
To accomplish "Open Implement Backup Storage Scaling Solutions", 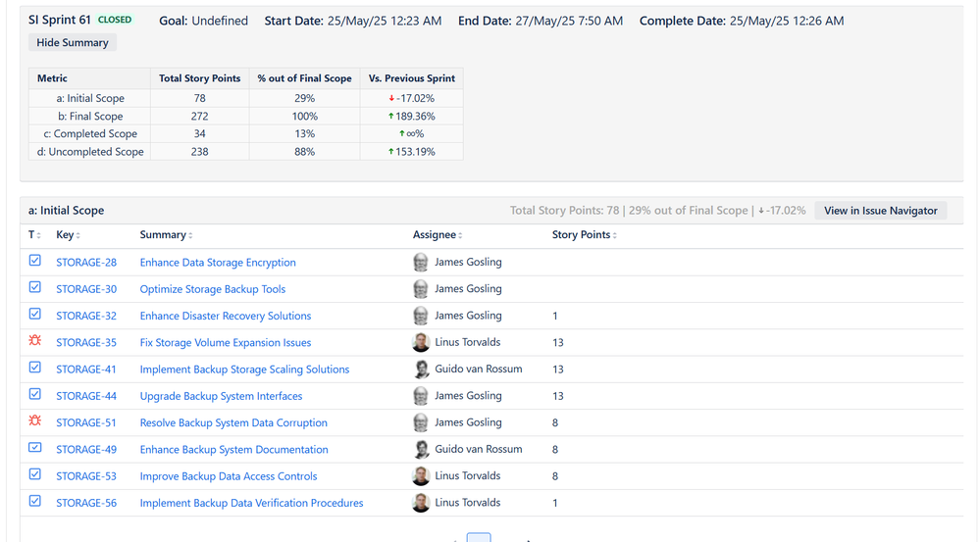I will click(244, 370).
